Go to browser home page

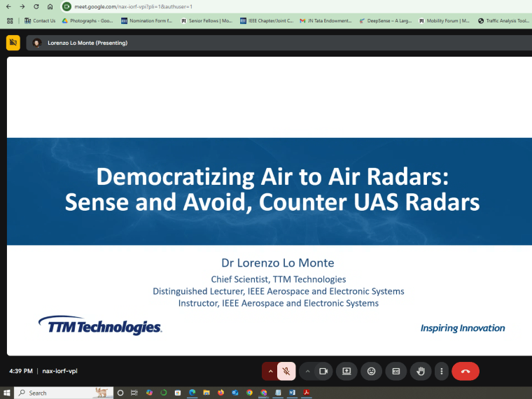coord(50,6)
